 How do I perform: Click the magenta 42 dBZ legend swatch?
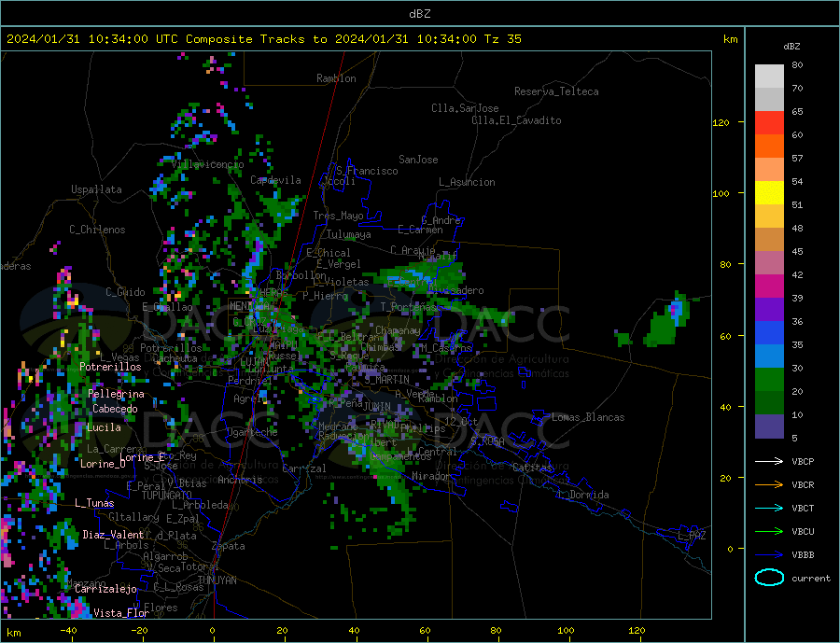point(769,287)
